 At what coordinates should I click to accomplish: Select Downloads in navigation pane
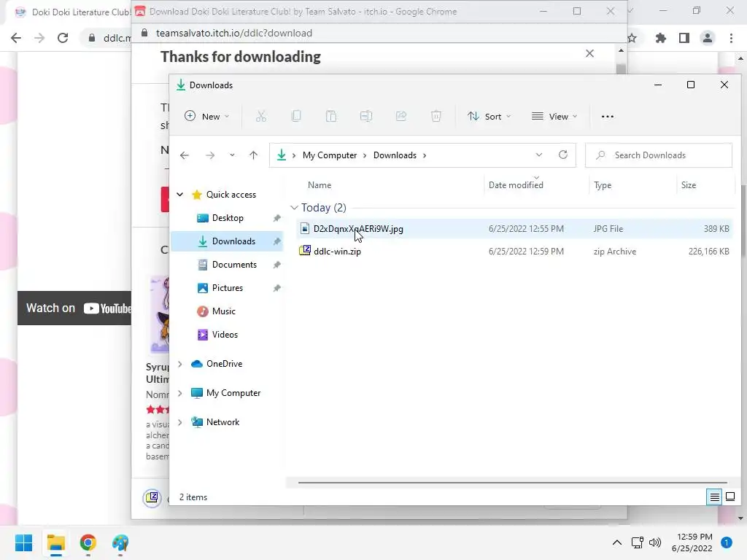(x=228, y=241)
